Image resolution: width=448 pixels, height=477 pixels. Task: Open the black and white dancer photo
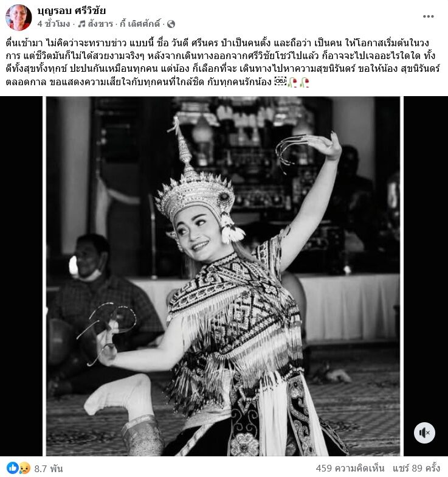[223, 276]
